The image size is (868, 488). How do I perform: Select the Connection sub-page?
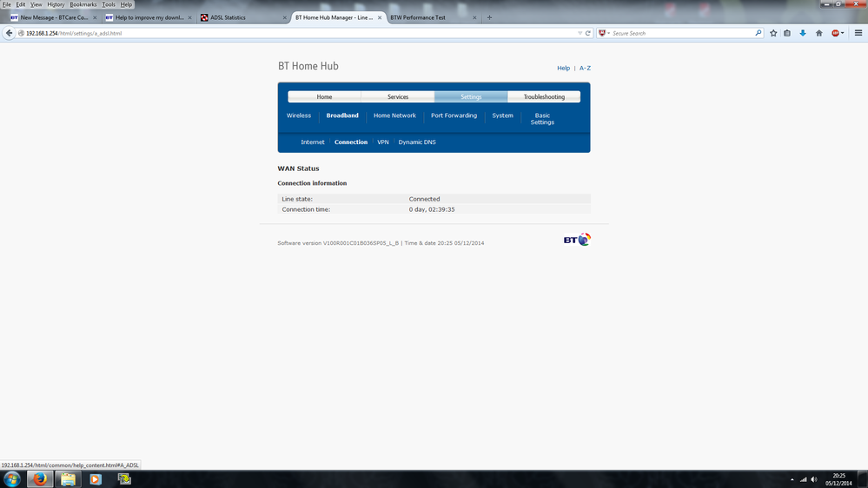pyautogui.click(x=351, y=142)
